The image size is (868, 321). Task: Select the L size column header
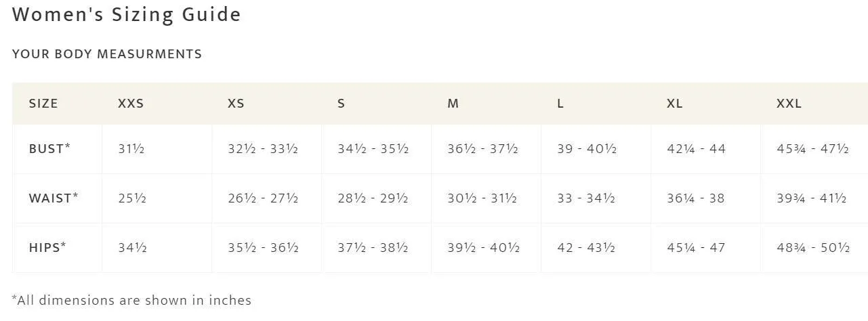(560, 104)
